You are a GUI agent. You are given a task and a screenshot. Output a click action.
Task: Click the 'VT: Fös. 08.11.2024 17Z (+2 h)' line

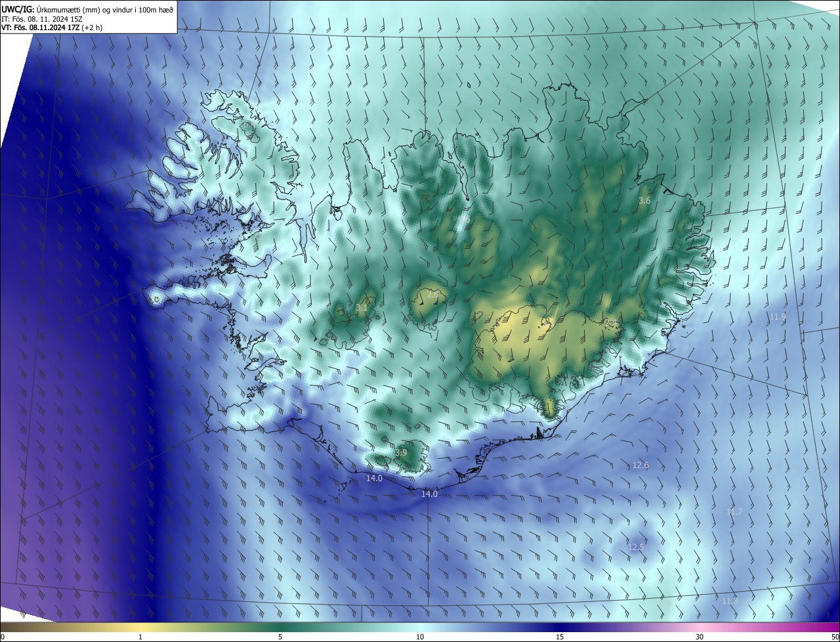52,28
